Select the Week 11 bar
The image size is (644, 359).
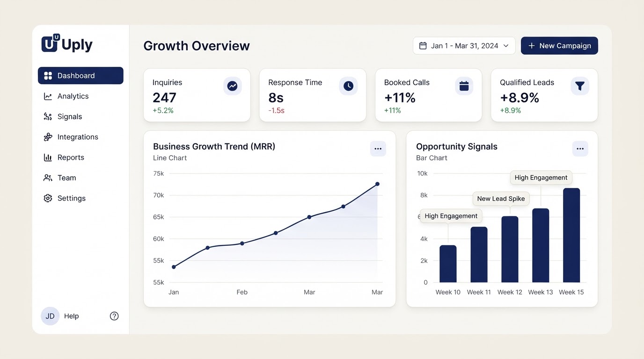point(479,255)
